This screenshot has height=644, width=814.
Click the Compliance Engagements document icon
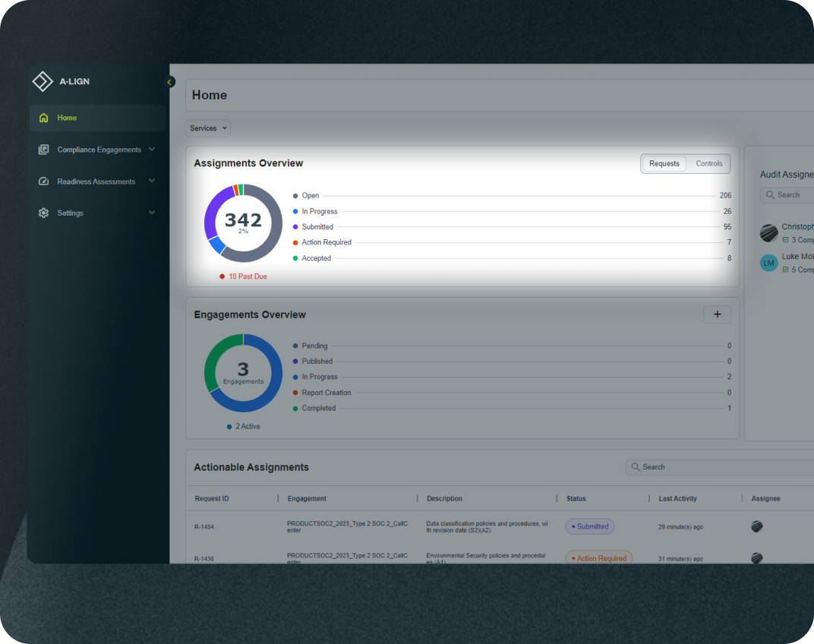coord(43,150)
